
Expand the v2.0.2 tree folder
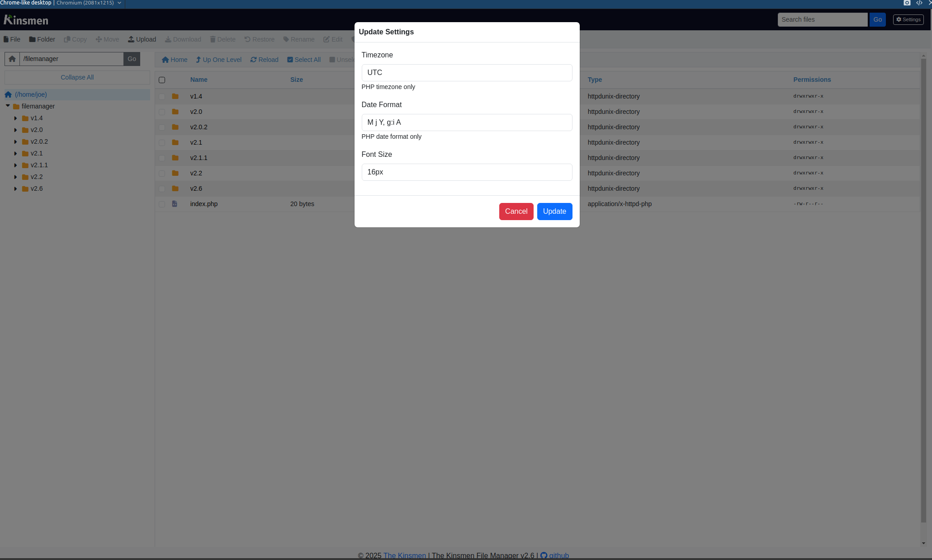(15, 141)
